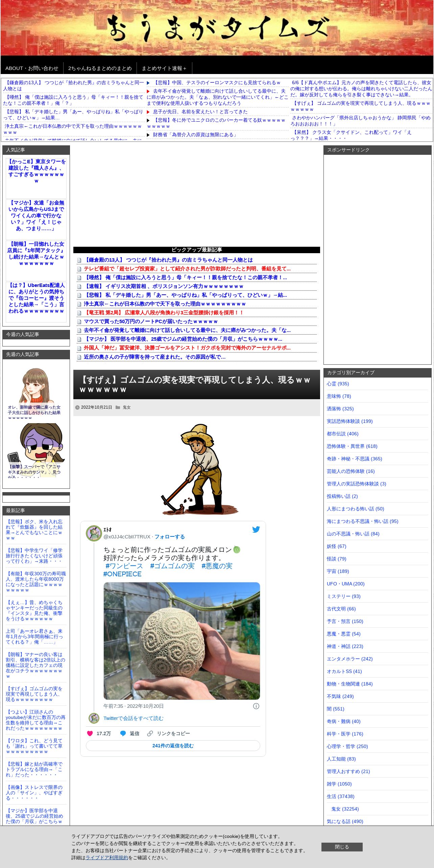434x868 pixels.
Task: Open pickup article 浄土真宗←これが日本仏教
Action: coord(165,304)
